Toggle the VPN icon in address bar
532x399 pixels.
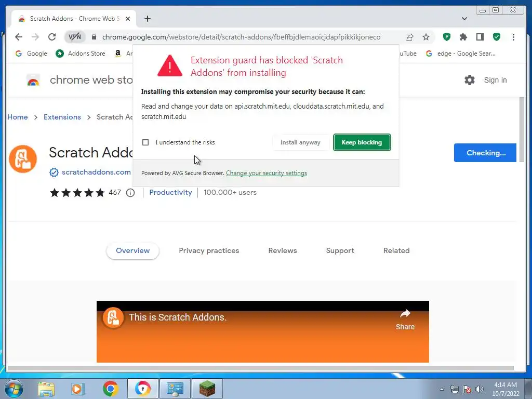tap(75, 37)
